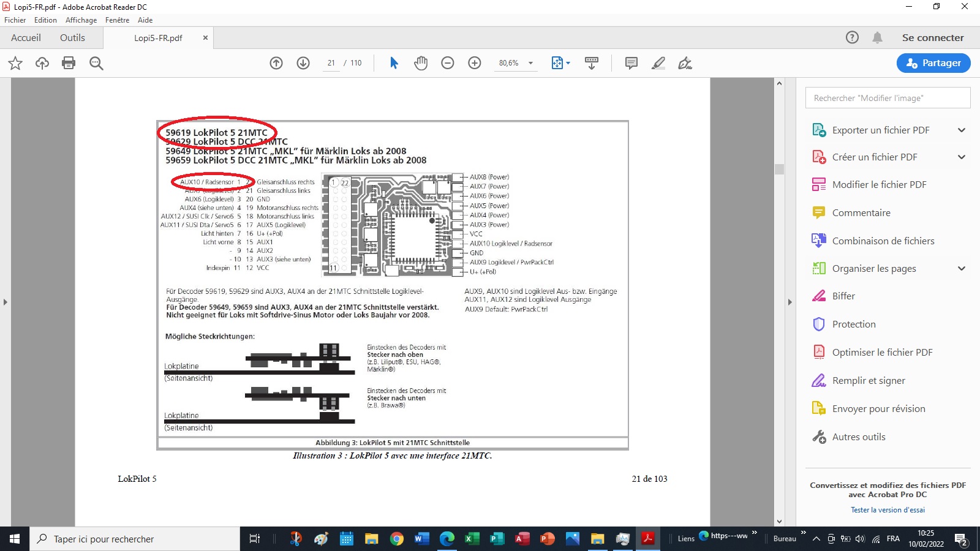
Task: Click the zoom out minus button
Action: [448, 63]
